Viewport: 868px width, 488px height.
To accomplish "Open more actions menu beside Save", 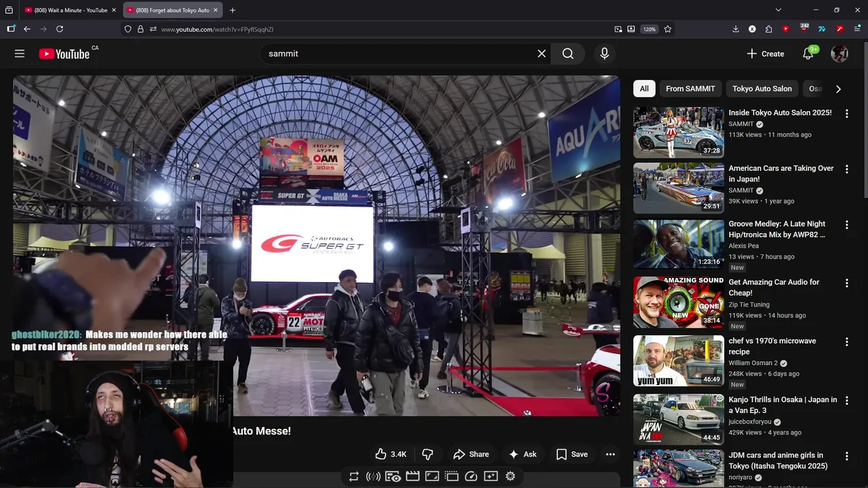I will coord(610,454).
